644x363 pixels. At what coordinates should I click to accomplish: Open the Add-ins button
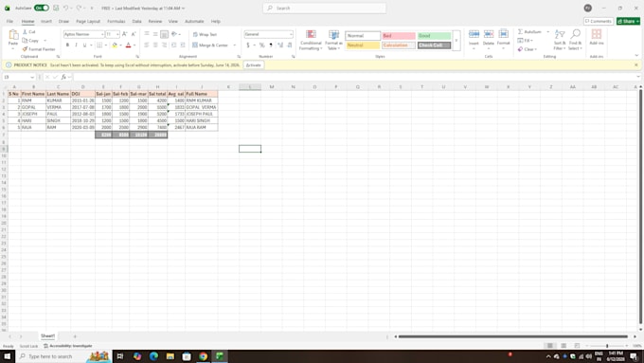(x=597, y=37)
